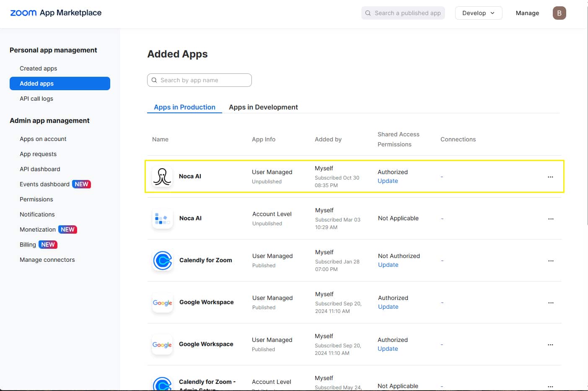
Task: Click the first Google Workspace app icon
Action: point(163,302)
